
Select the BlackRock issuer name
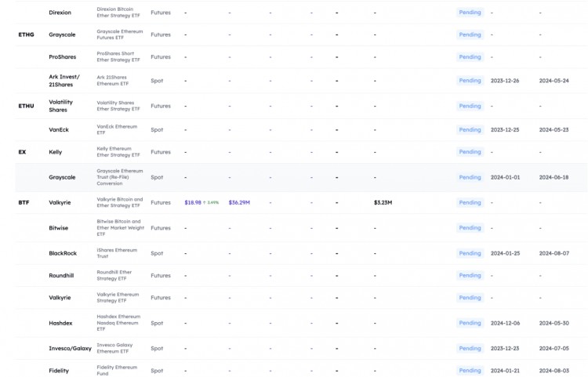point(63,253)
